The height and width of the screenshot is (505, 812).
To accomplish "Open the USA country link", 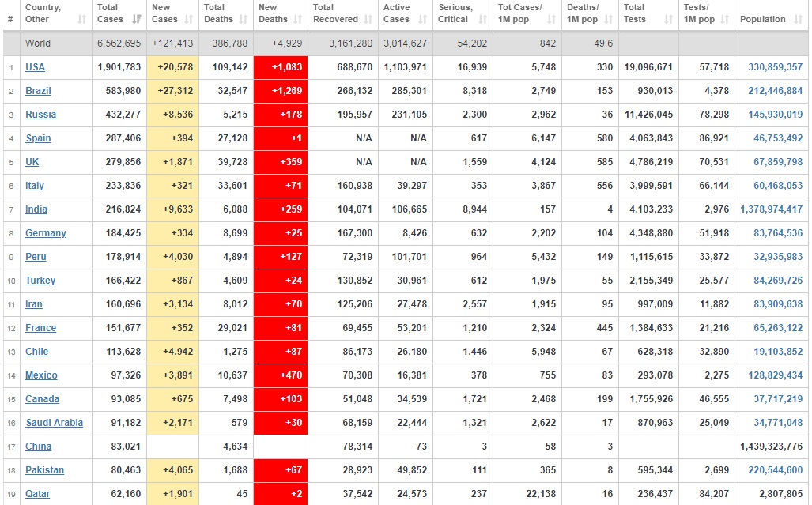I will [35, 67].
